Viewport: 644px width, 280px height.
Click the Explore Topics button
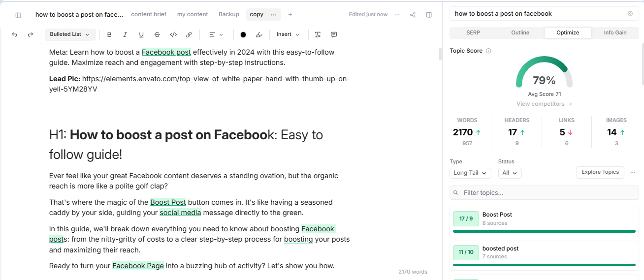(x=600, y=172)
